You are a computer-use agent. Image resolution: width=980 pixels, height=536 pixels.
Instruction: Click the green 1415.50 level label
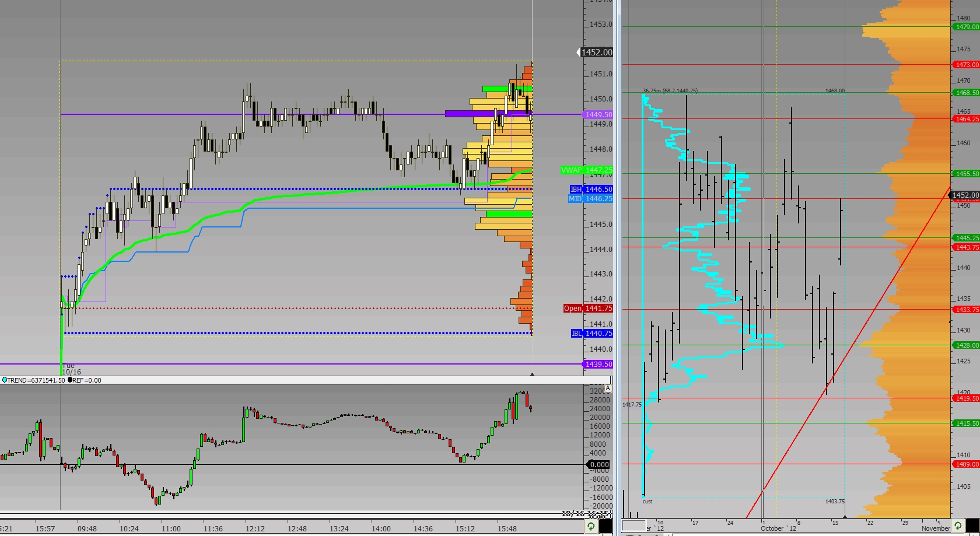point(966,423)
